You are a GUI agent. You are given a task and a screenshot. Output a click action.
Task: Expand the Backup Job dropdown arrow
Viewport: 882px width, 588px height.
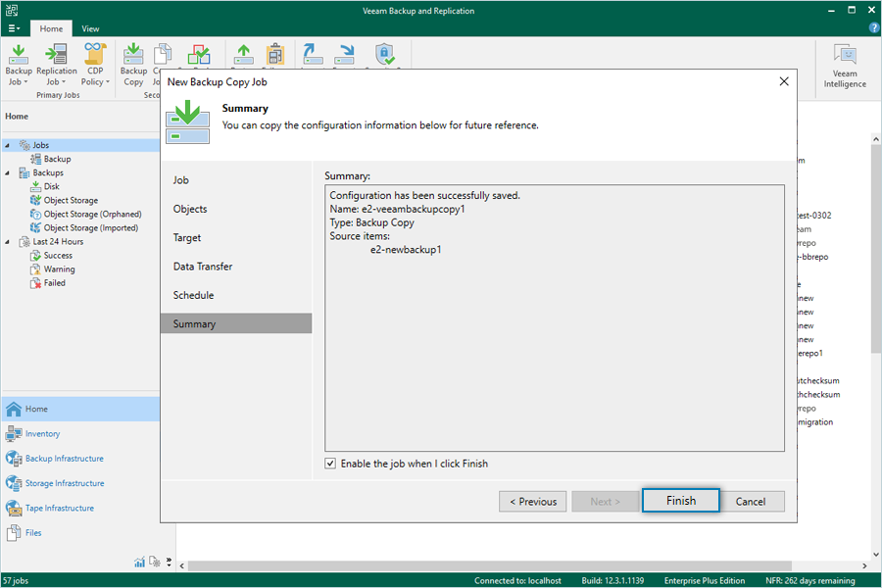coord(25,82)
